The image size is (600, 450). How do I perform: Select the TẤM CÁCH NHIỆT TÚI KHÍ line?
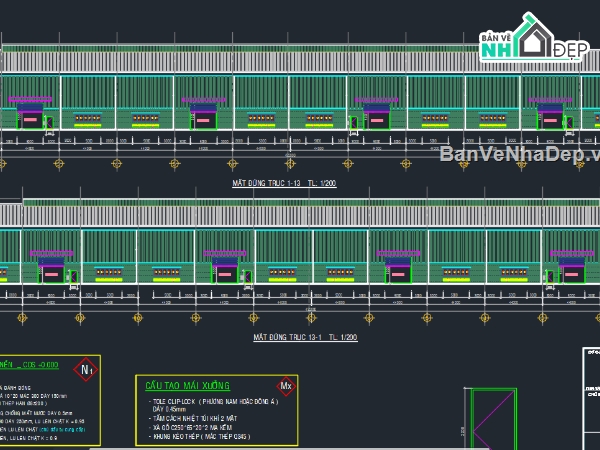201,419
